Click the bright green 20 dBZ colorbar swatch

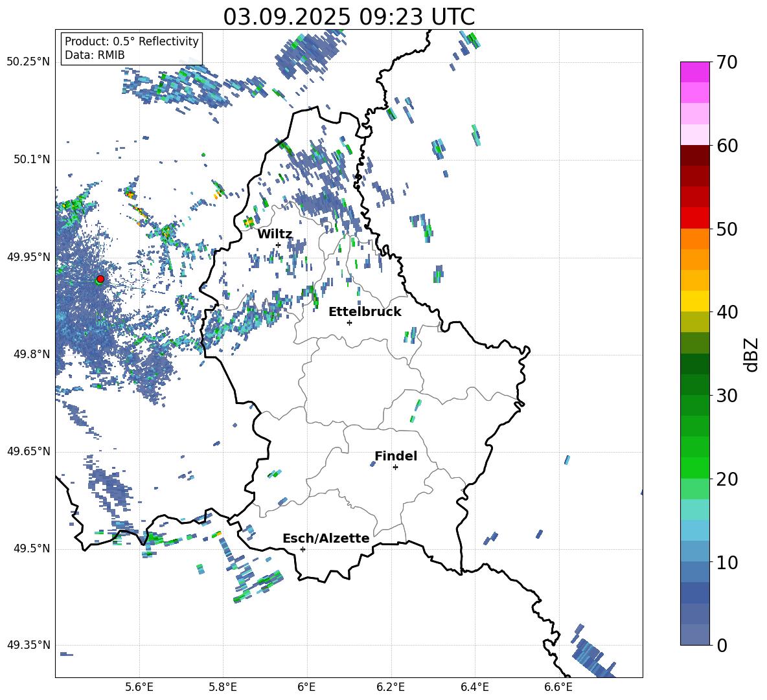click(x=695, y=468)
